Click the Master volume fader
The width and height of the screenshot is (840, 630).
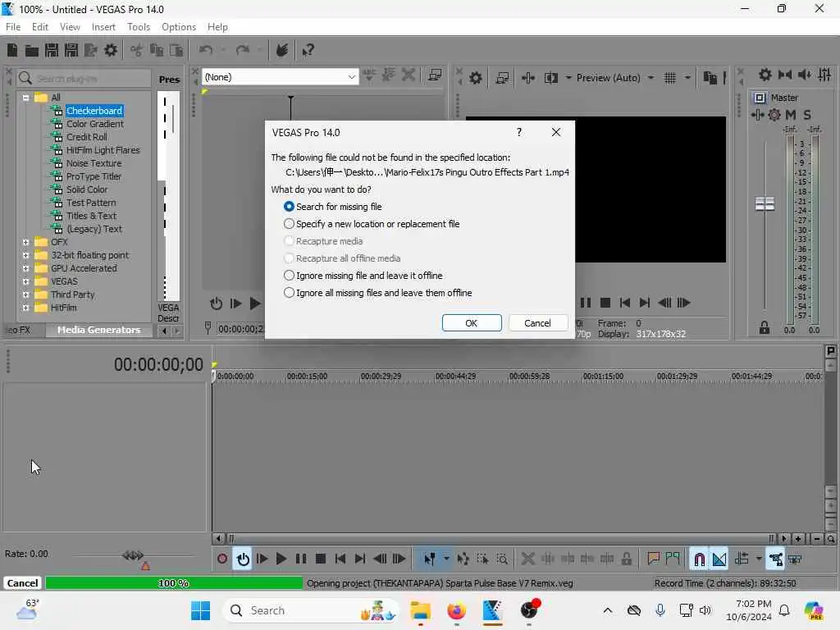click(765, 203)
